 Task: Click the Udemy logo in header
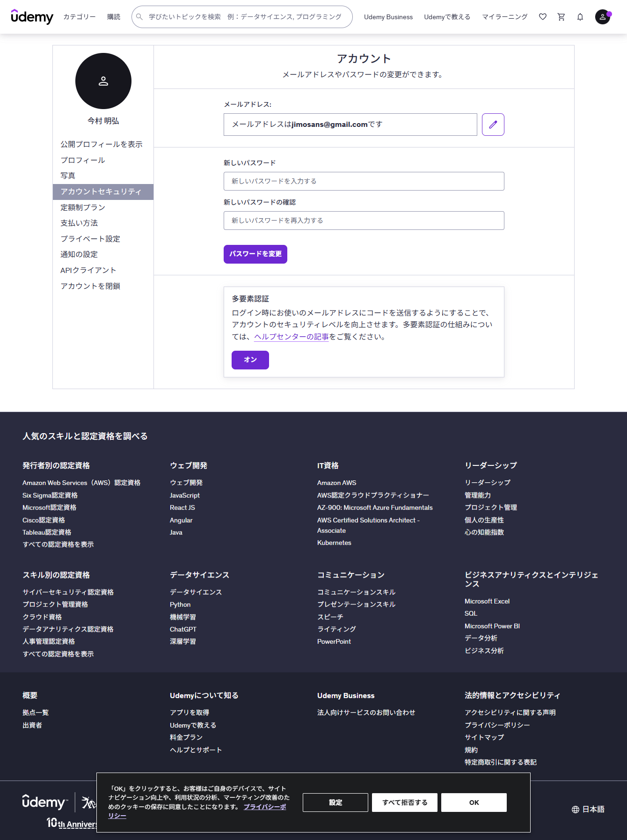point(32,17)
